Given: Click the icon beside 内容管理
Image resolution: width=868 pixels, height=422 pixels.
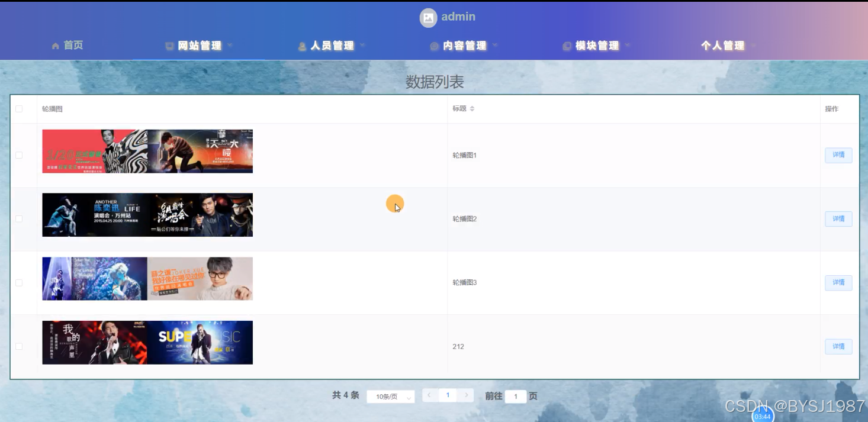Looking at the screenshot, I should tap(434, 46).
